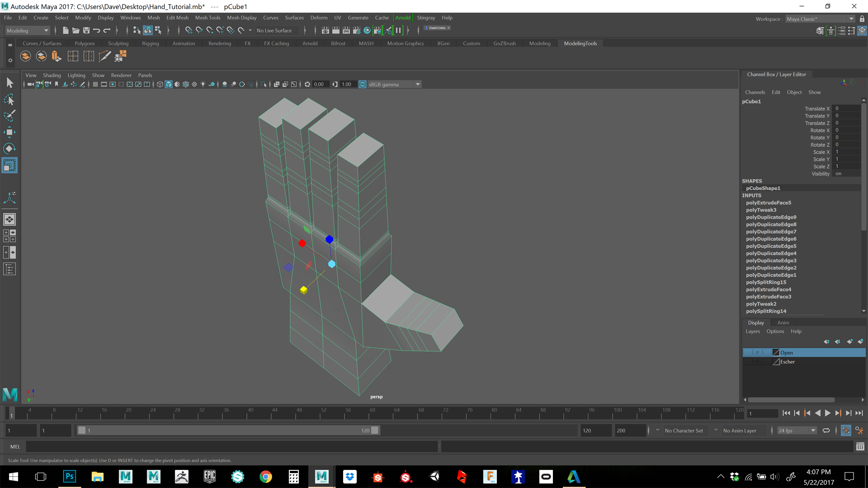Start IPR render with the IPR icon
Image resolution: width=868 pixels, height=488 pixels.
point(346,30)
